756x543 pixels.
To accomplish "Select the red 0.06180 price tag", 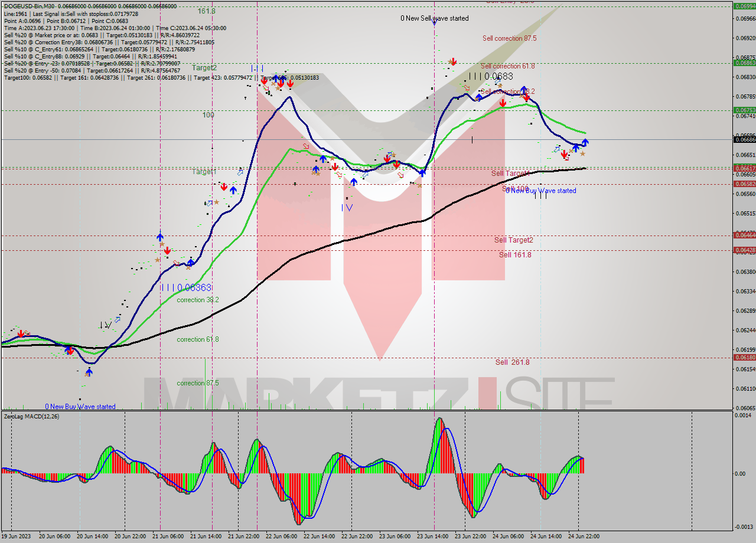I will click(x=744, y=357).
